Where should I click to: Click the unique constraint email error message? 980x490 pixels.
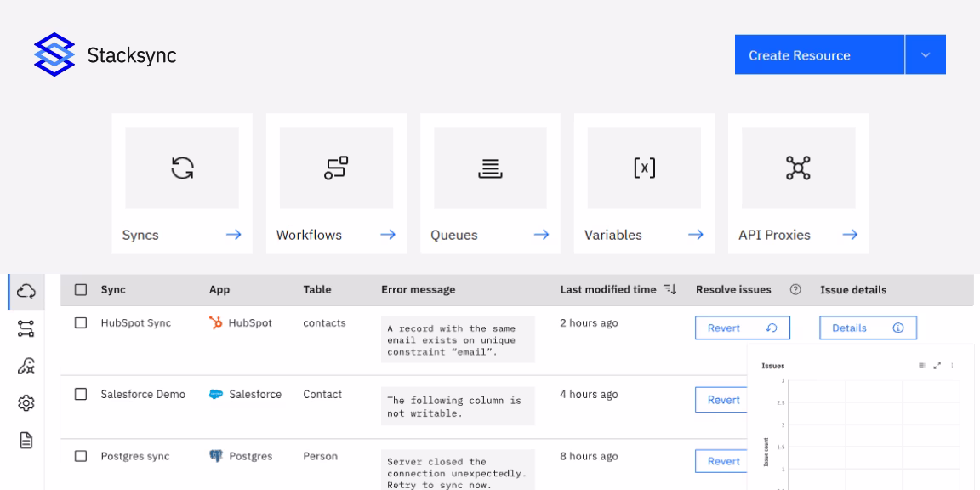point(459,339)
